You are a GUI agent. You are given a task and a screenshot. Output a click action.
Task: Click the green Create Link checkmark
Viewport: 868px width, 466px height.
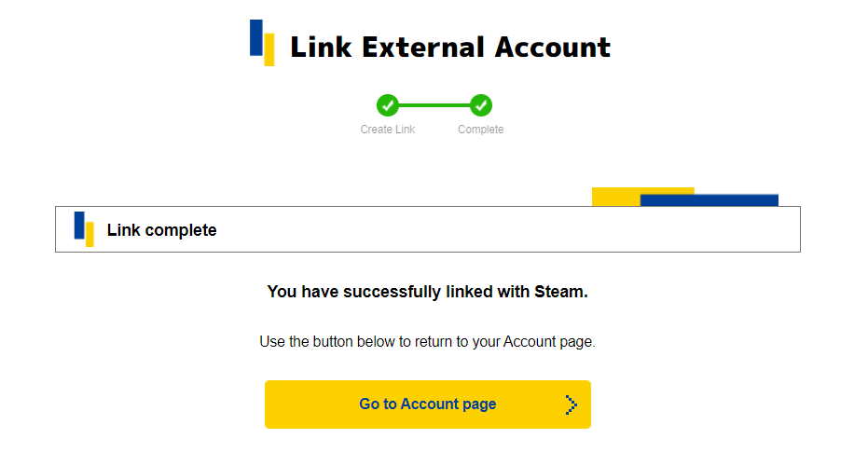coord(388,105)
